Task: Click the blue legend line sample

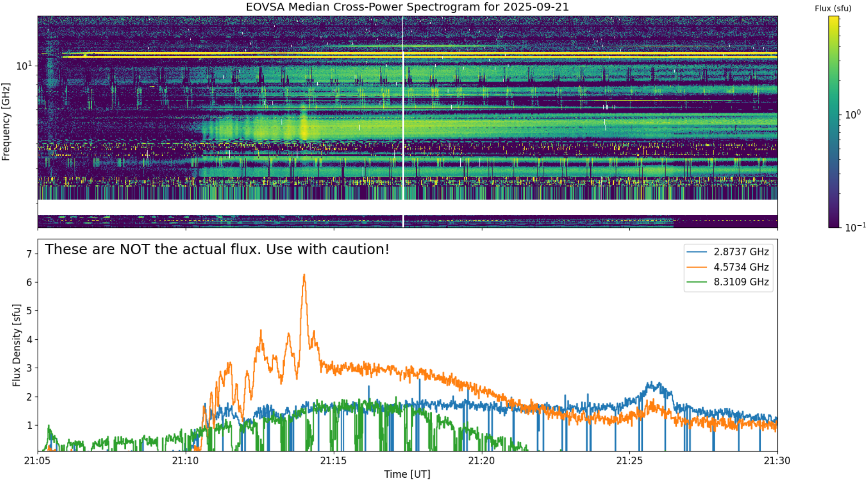Action: 697,252
